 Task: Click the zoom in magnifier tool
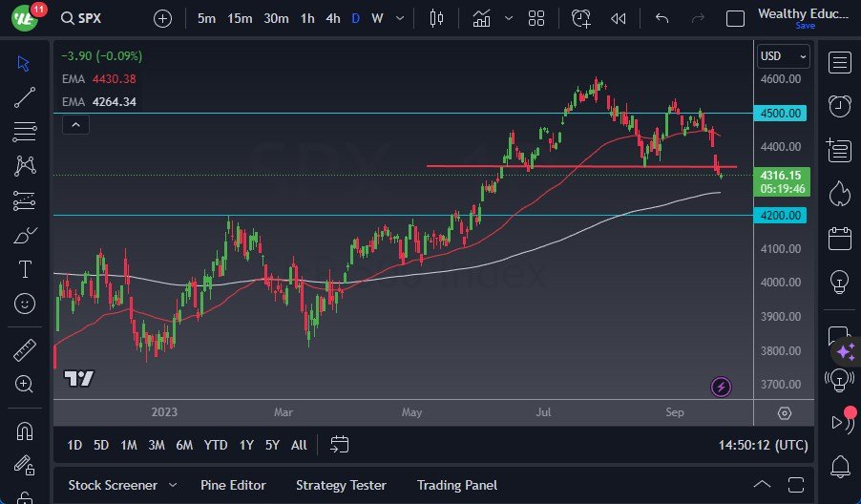point(26,384)
